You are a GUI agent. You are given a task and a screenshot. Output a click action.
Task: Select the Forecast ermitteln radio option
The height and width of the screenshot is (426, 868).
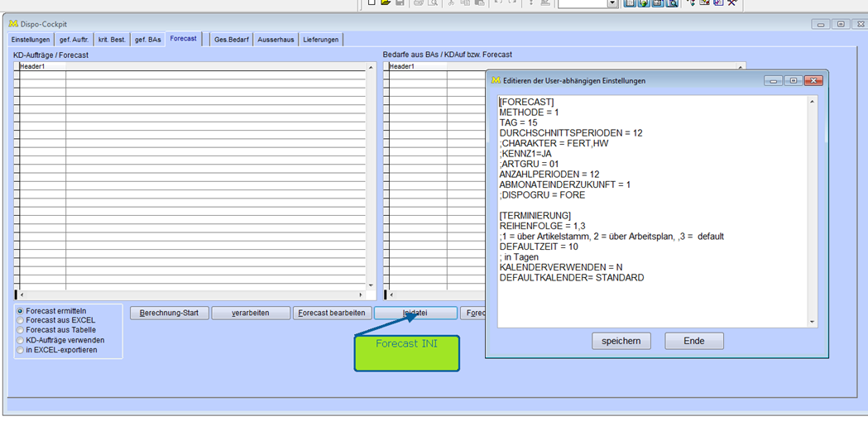[x=20, y=311]
